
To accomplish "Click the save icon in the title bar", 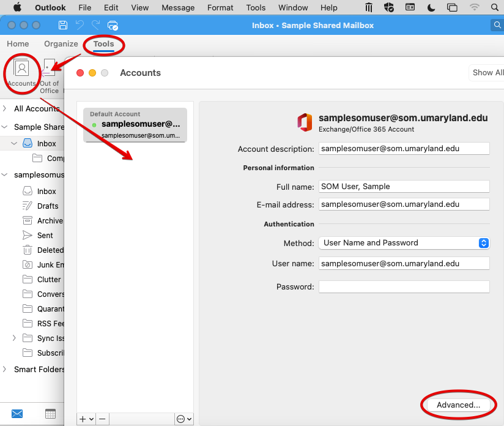I will [x=62, y=25].
